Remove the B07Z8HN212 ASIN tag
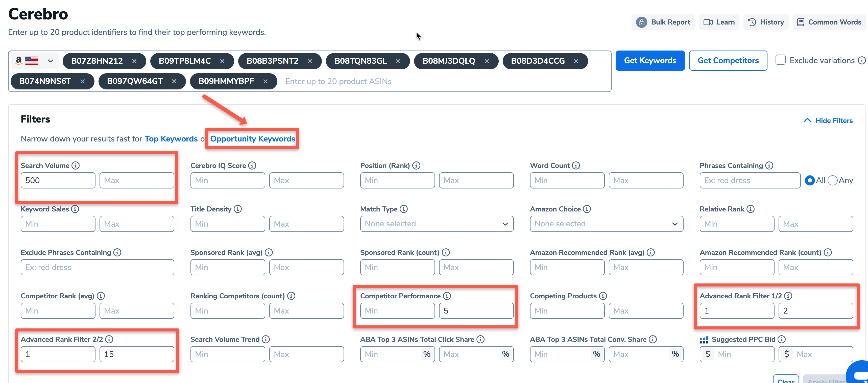Viewport: 868px width, 383px height. tap(134, 61)
